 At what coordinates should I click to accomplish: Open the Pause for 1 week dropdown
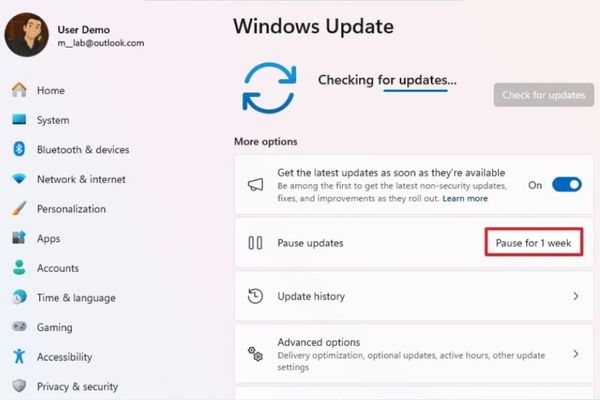tap(534, 242)
